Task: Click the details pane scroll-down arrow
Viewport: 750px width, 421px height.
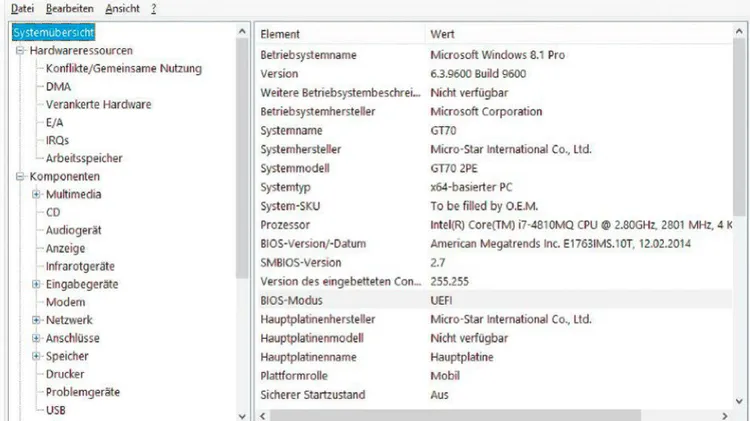Action: click(x=739, y=401)
